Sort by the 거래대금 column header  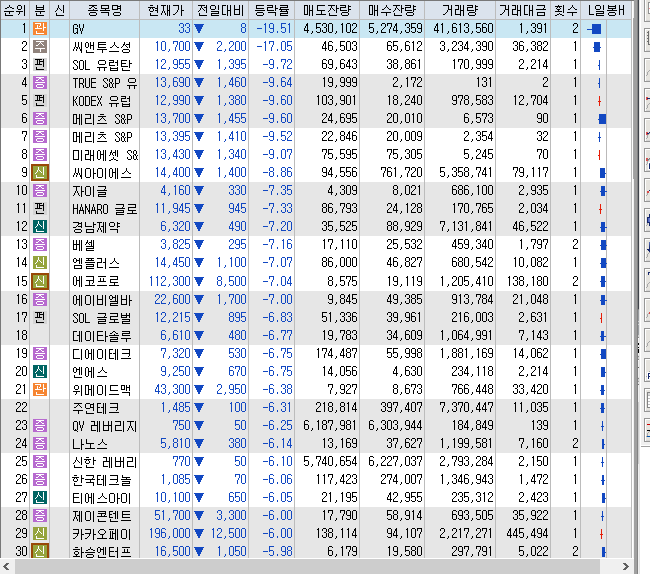tap(523, 10)
